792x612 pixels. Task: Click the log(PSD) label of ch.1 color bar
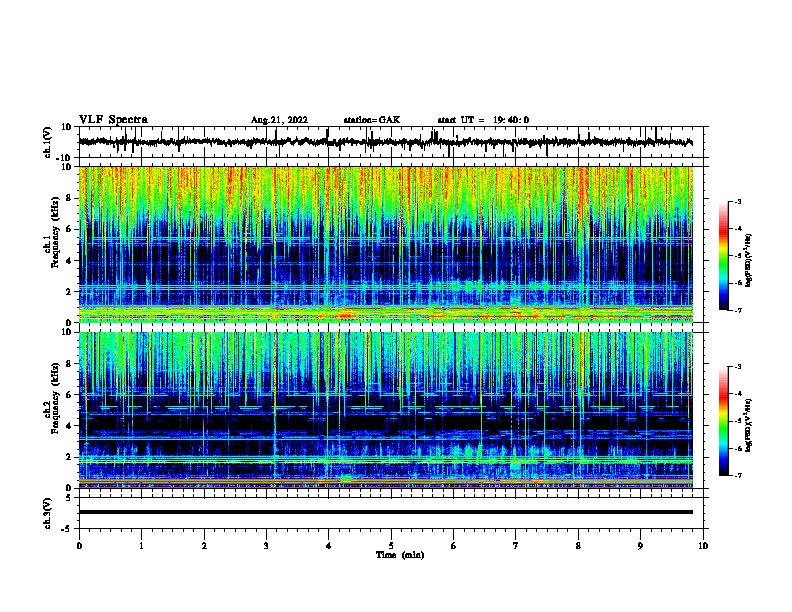748,260
